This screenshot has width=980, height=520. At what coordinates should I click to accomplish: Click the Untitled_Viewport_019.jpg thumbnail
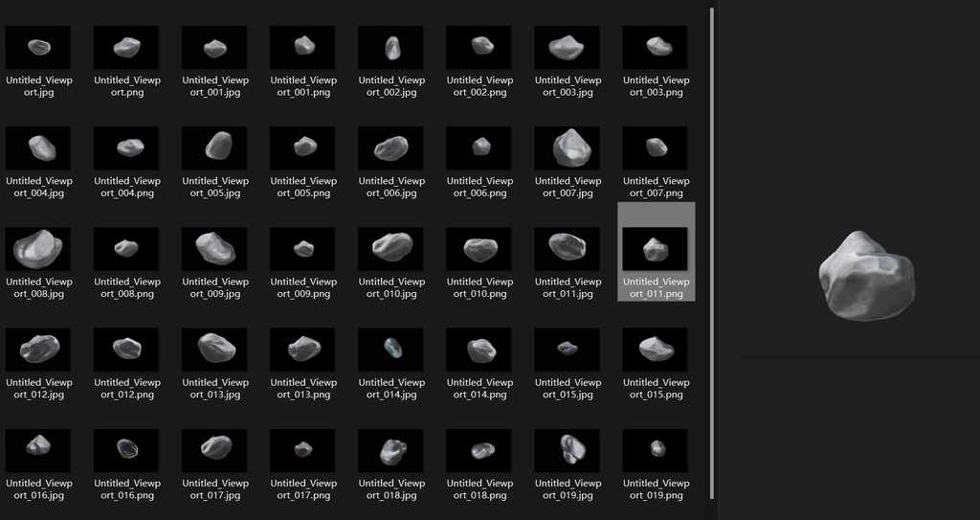(x=567, y=450)
